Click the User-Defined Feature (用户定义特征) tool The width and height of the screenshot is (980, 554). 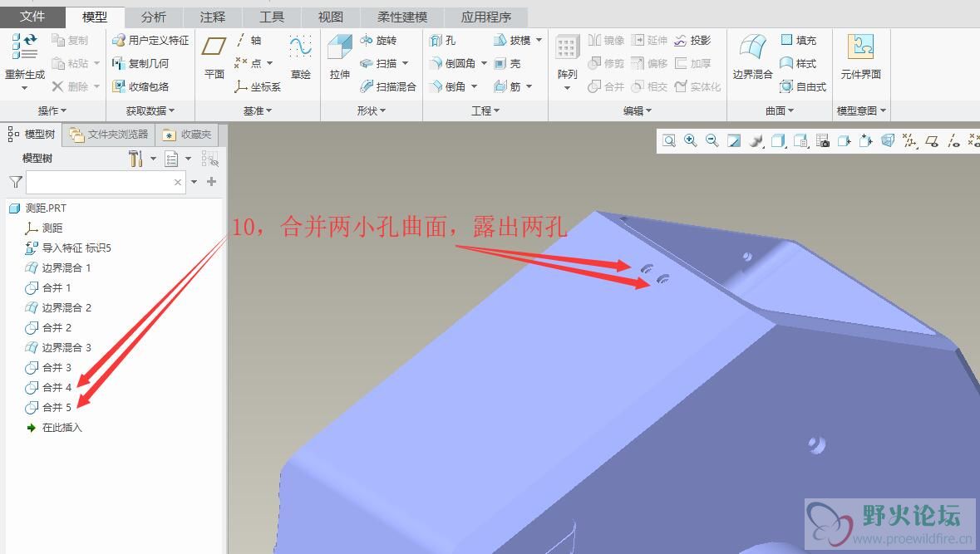pos(150,41)
